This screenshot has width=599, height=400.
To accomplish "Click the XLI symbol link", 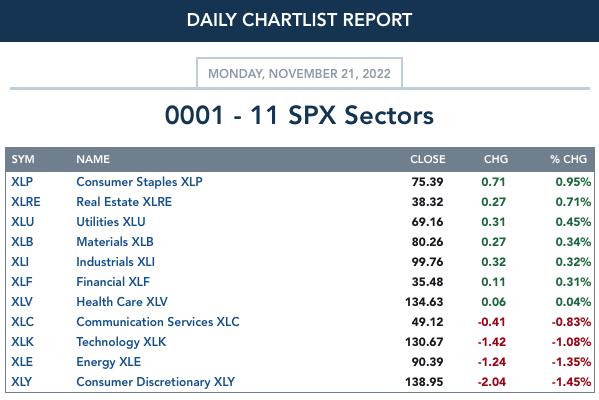I will 20,262.
